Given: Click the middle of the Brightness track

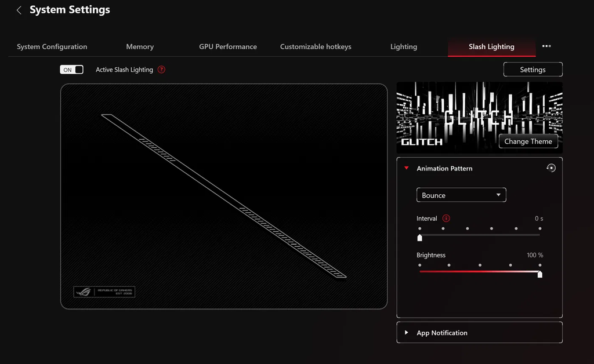Looking at the screenshot, I should [480, 272].
